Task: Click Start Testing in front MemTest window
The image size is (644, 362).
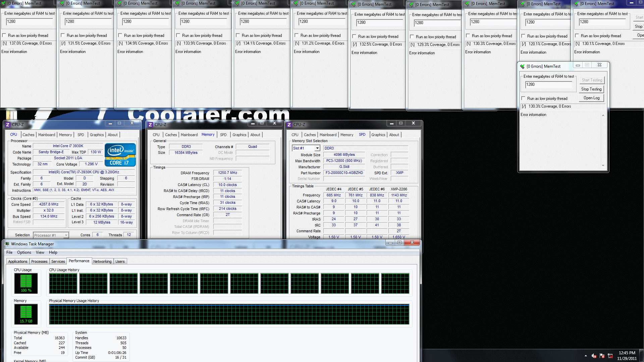Action: (x=591, y=80)
